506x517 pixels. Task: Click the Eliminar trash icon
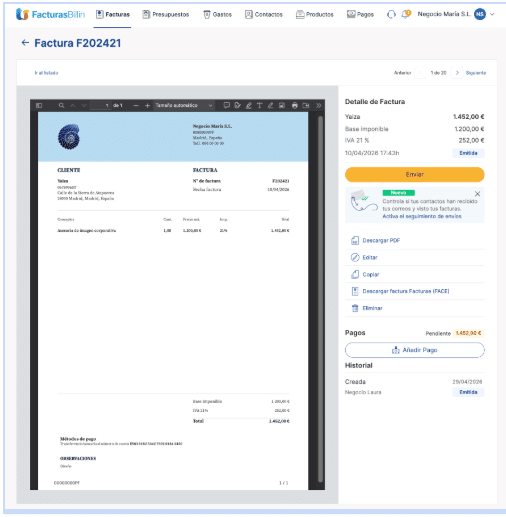[x=355, y=308]
